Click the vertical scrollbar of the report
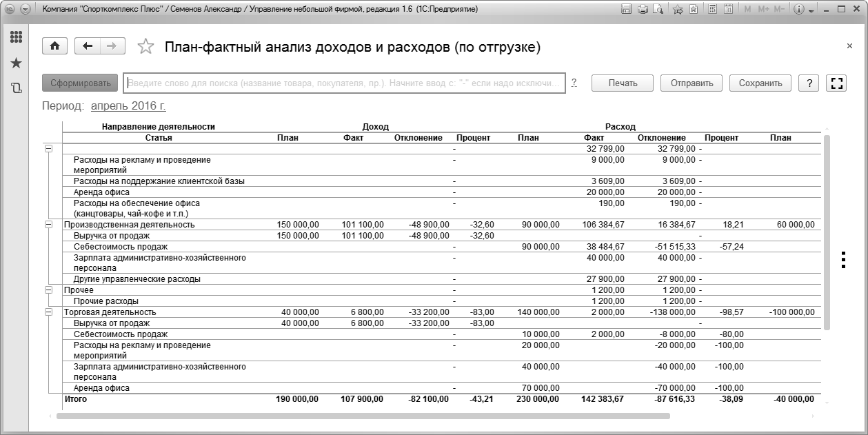Viewport: 868px width, 435px height. (827, 234)
